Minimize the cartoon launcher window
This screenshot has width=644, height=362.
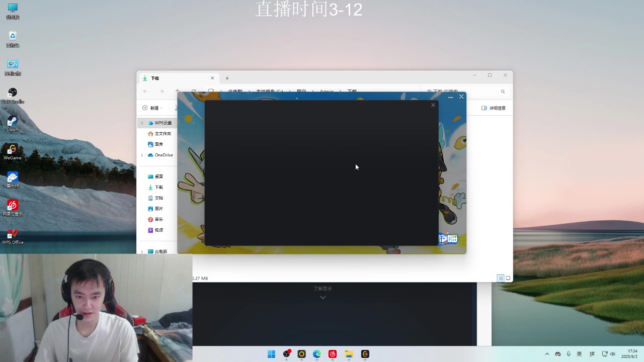450,97
